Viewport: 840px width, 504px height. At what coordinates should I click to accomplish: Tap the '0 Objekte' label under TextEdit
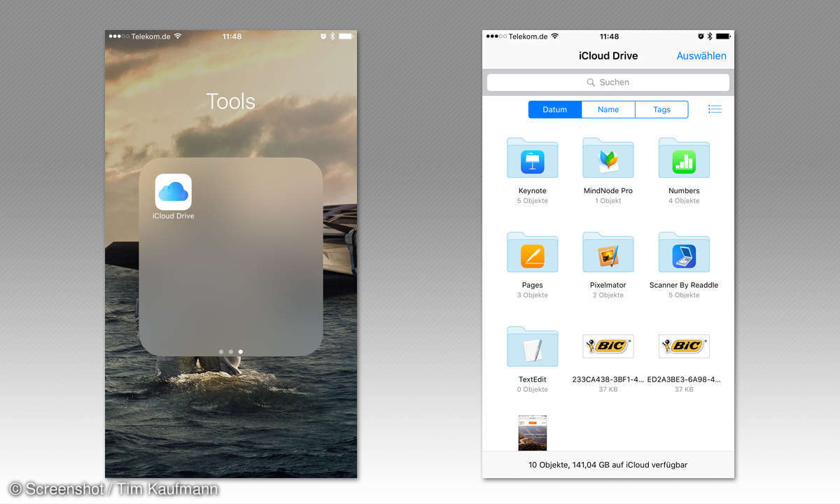point(532,390)
